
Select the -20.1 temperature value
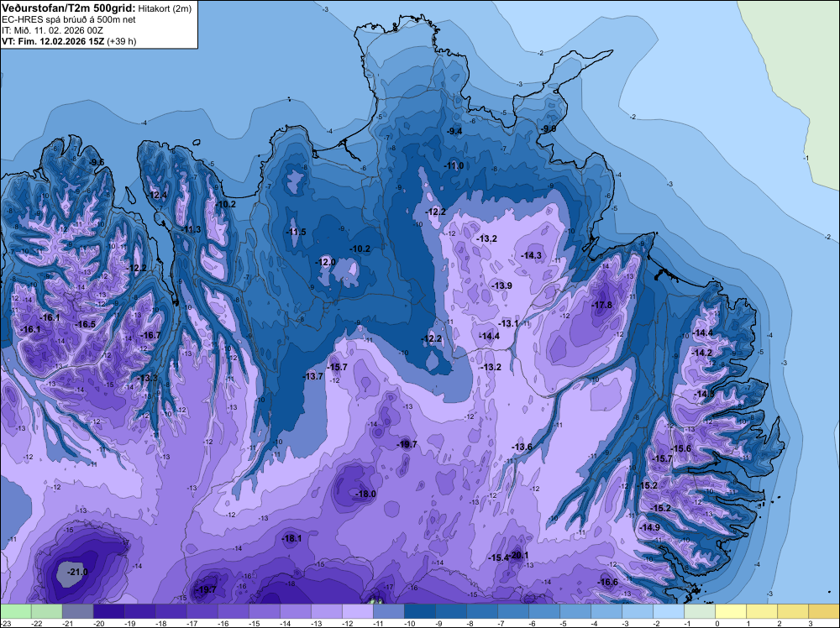coord(518,555)
